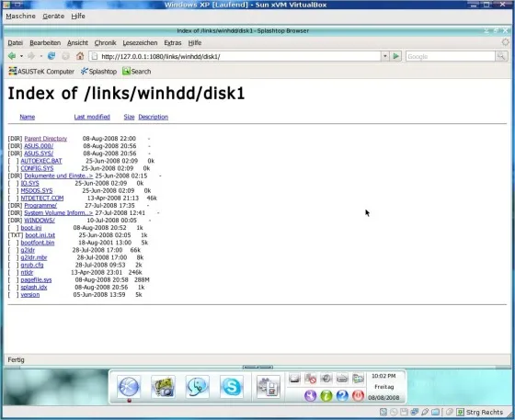Click VirtualBox USB pen status icon

425,412
